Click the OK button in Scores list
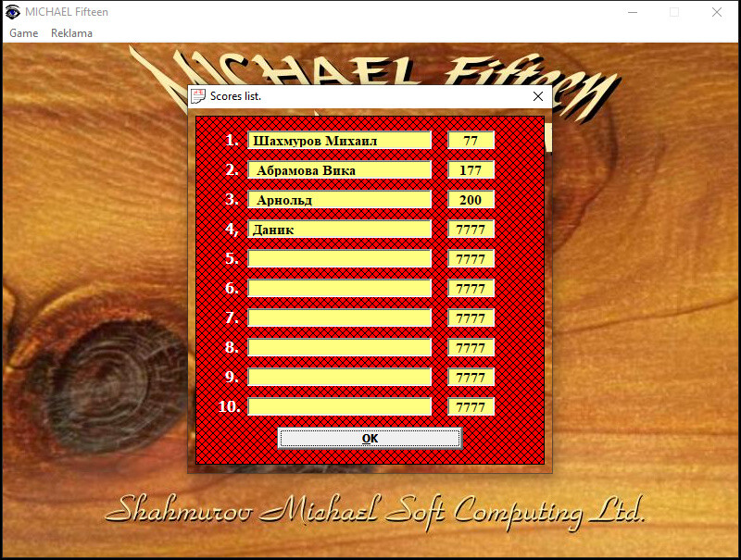The image size is (741, 560). [370, 439]
